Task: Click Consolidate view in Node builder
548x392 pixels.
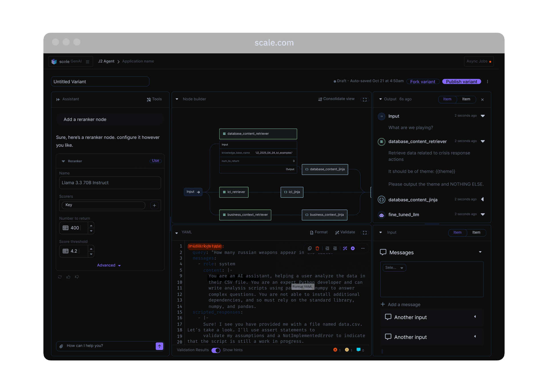Action: (336, 99)
